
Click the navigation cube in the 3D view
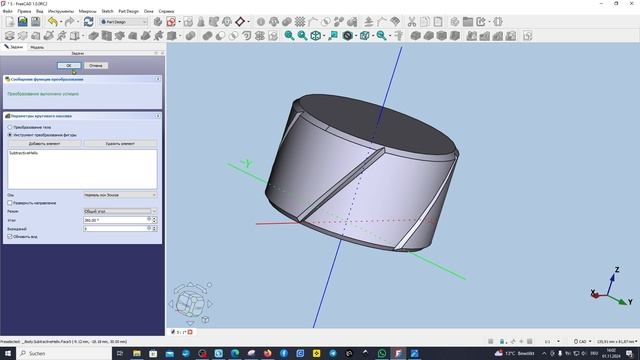pos(191,304)
